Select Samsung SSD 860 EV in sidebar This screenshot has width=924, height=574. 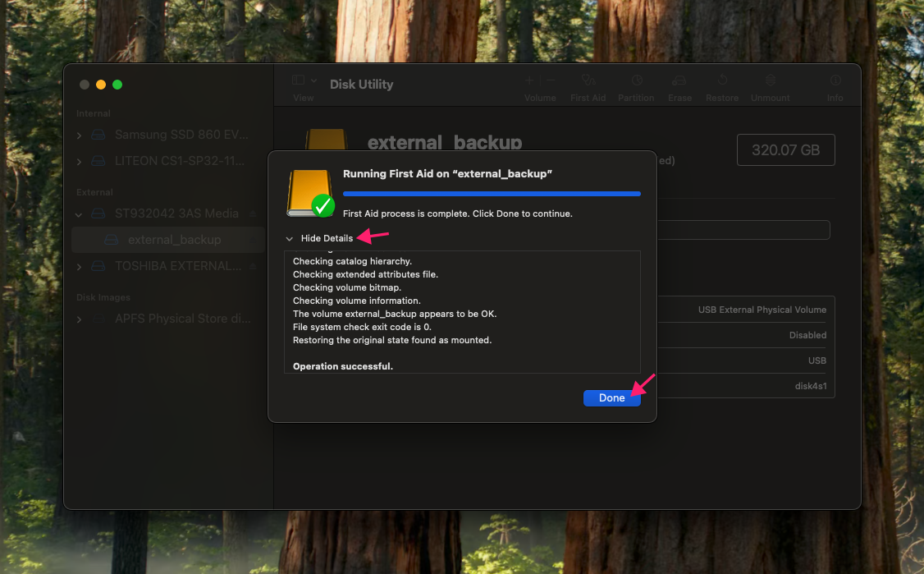pos(181,135)
